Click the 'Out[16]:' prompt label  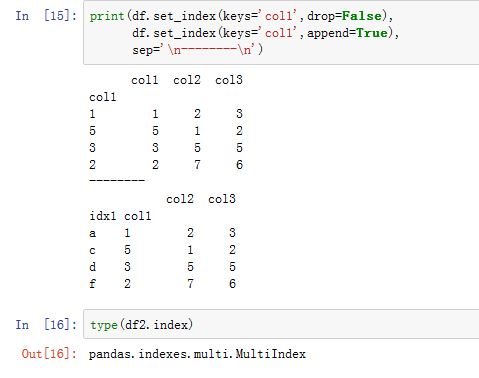[x=49, y=354]
